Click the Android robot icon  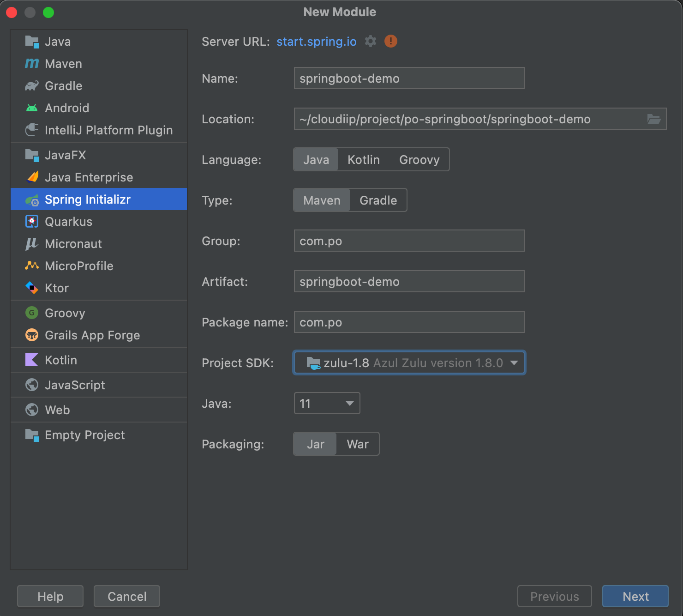click(x=32, y=108)
